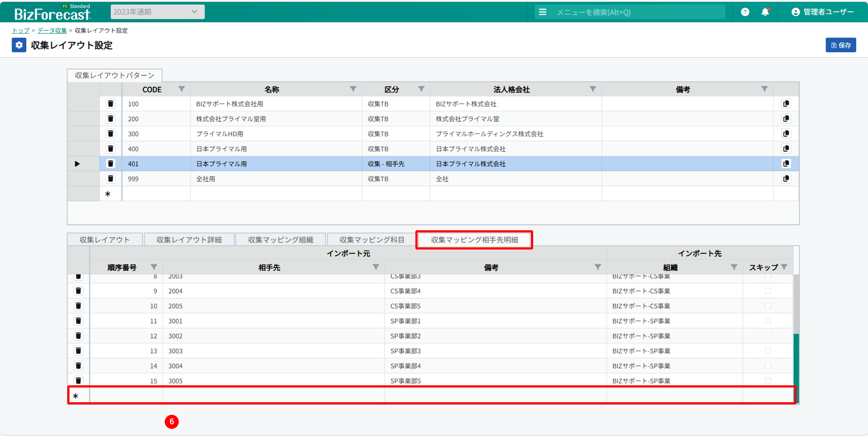
Task: Open filter dropdown on 組織 column
Action: click(734, 267)
